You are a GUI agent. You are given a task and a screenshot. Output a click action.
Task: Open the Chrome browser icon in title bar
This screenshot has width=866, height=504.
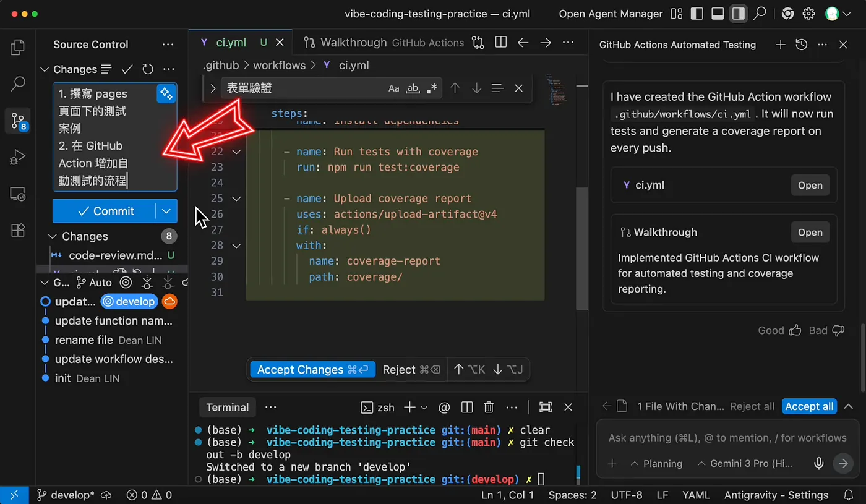point(787,14)
